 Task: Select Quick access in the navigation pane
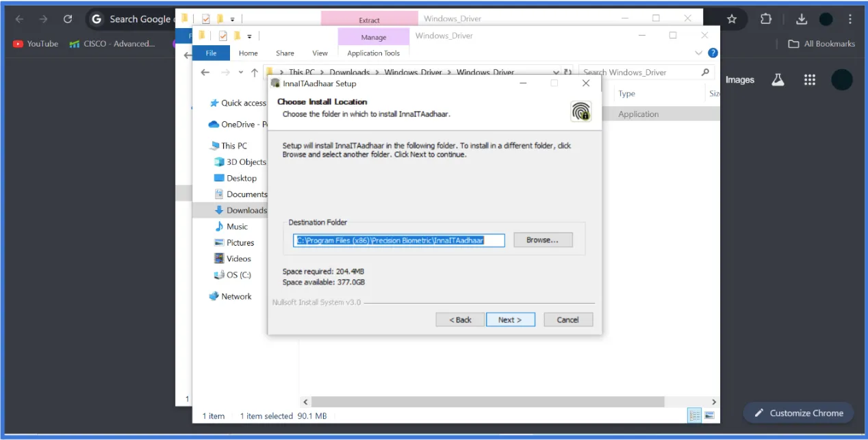(x=238, y=103)
